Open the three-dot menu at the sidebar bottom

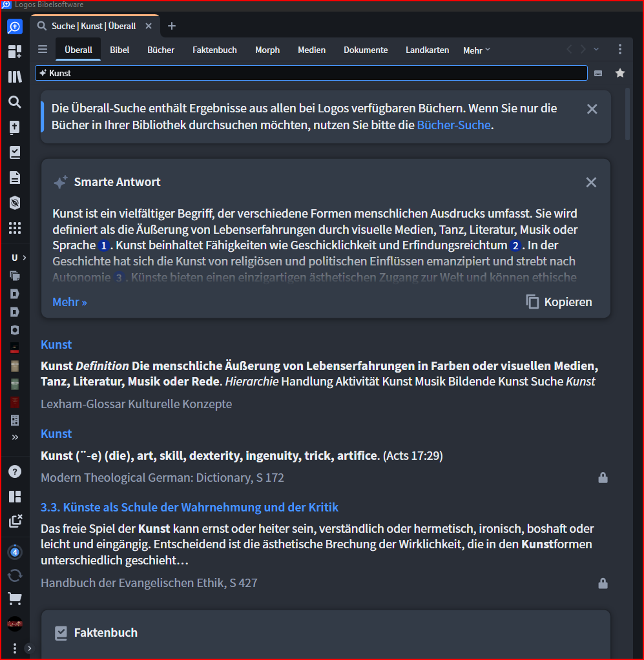click(x=15, y=648)
